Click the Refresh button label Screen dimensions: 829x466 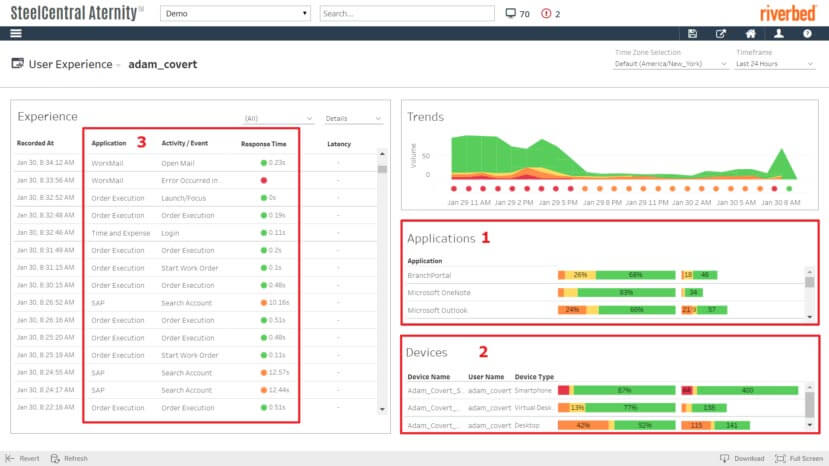[x=76, y=459]
